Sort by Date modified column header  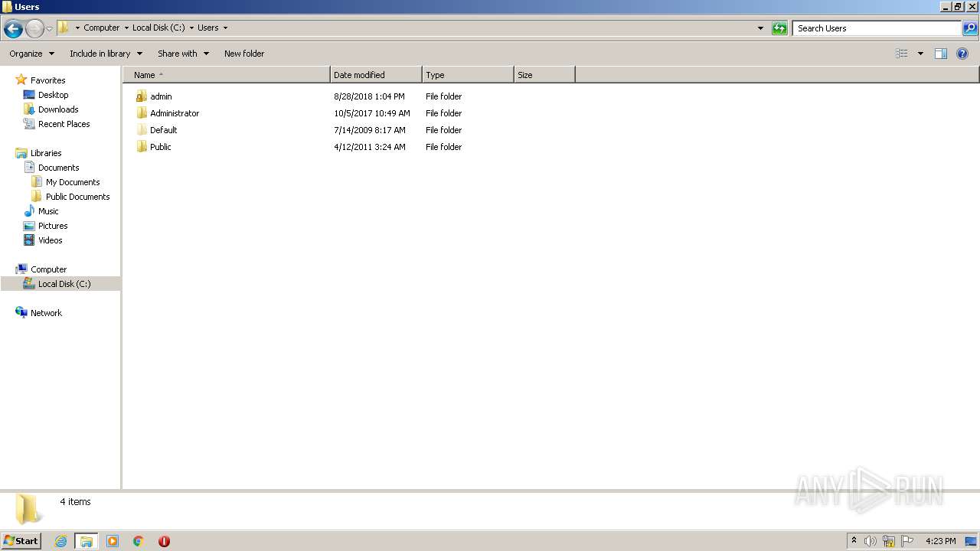coord(376,75)
